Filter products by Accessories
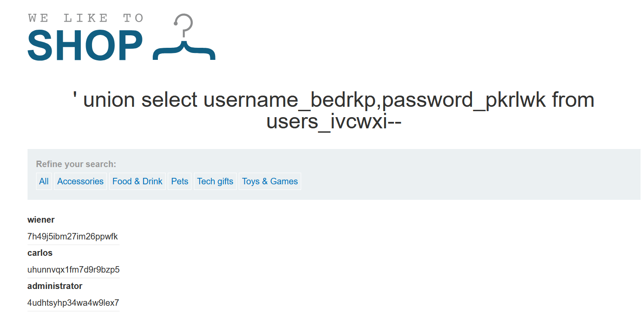This screenshot has height=326, width=644. 80,181
